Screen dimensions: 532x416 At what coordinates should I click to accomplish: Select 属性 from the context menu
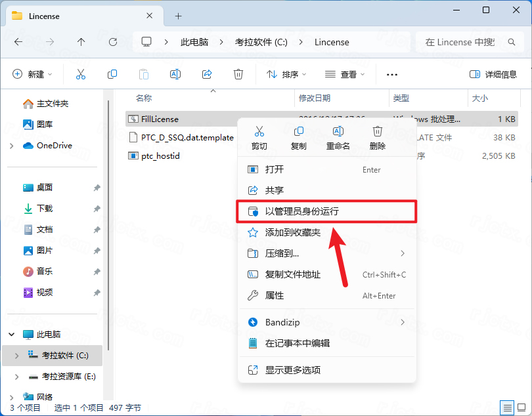click(x=326, y=295)
